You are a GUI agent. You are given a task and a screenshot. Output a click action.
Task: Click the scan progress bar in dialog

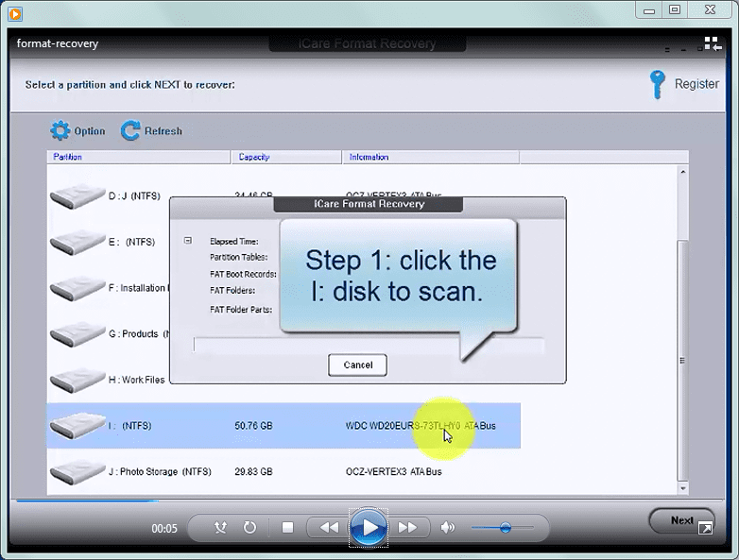(369, 345)
